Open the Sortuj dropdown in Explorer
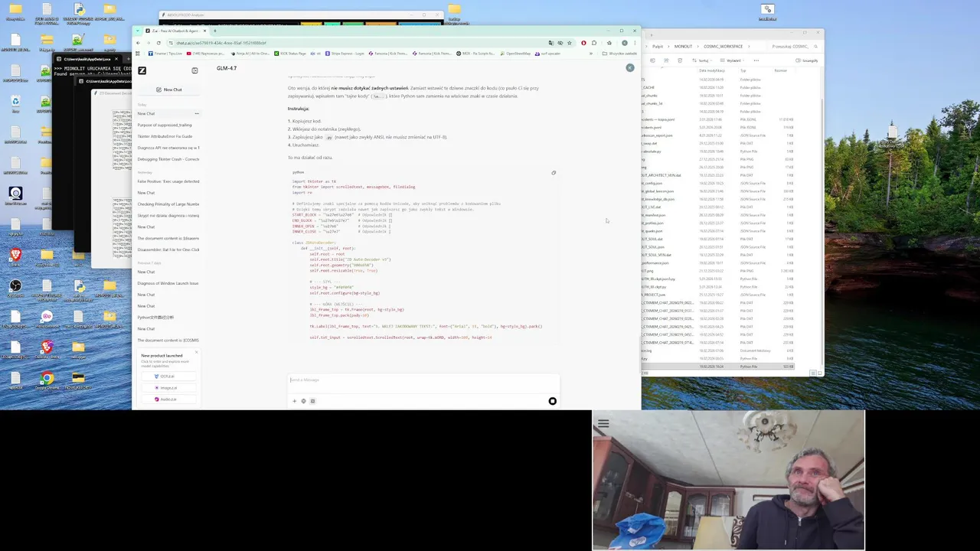Viewport: 980px width, 551px height. tap(702, 60)
